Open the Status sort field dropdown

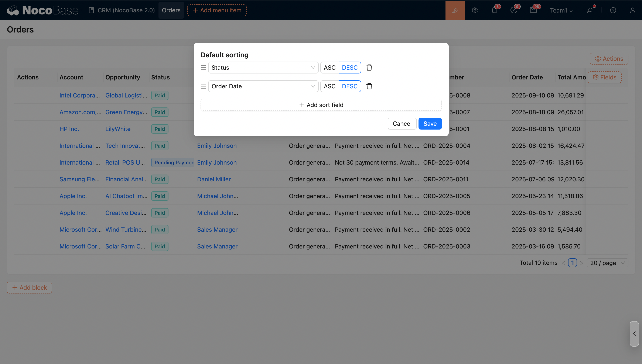[x=263, y=68]
